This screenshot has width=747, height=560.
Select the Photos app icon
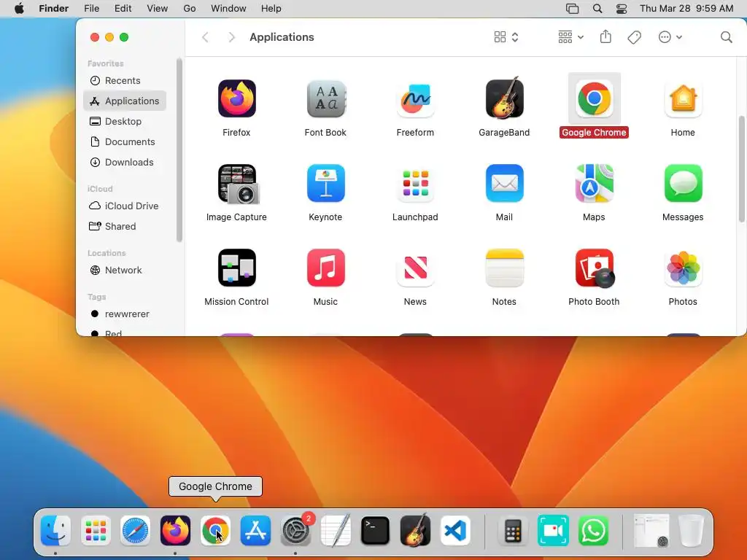[683, 268]
